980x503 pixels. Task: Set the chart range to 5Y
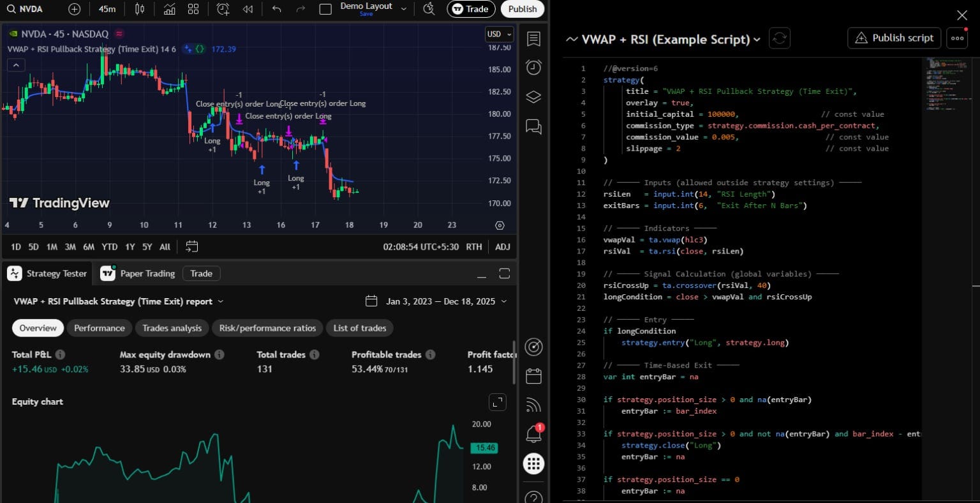point(147,246)
